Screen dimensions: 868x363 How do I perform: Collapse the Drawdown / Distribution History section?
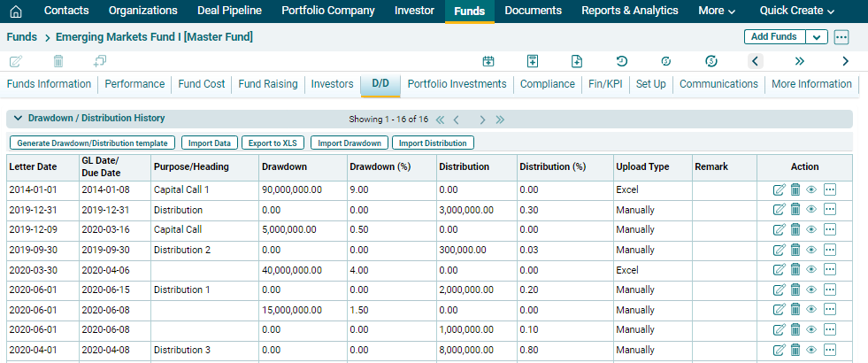[17, 119]
